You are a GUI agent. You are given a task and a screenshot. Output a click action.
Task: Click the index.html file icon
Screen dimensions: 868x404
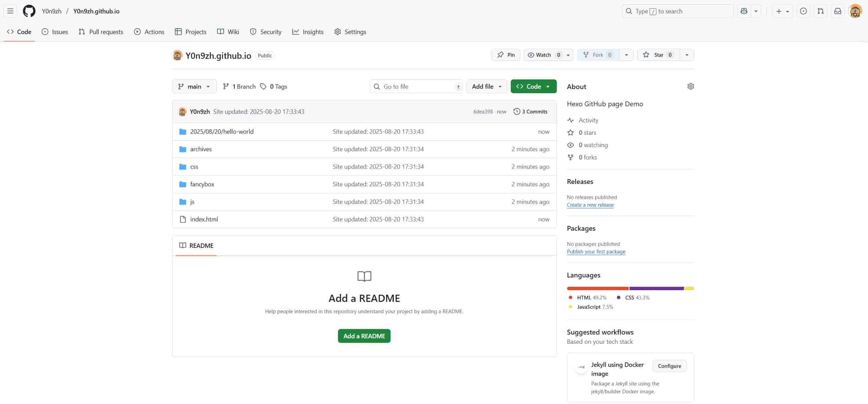183,219
